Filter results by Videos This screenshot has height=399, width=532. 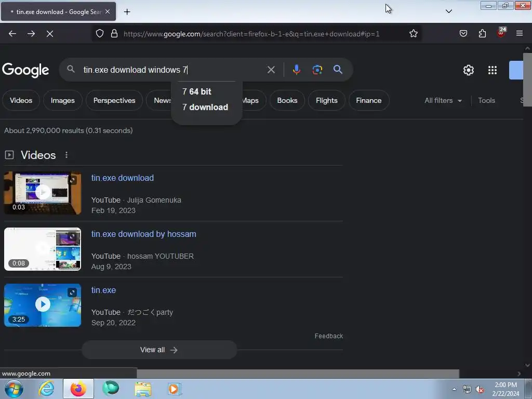21,100
